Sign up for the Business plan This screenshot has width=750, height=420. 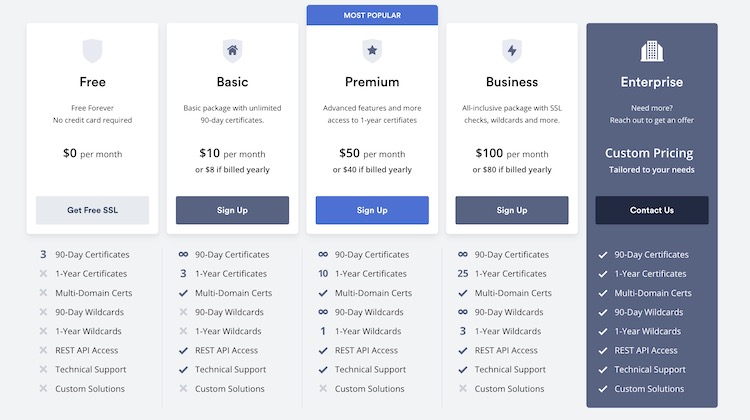pyautogui.click(x=512, y=210)
